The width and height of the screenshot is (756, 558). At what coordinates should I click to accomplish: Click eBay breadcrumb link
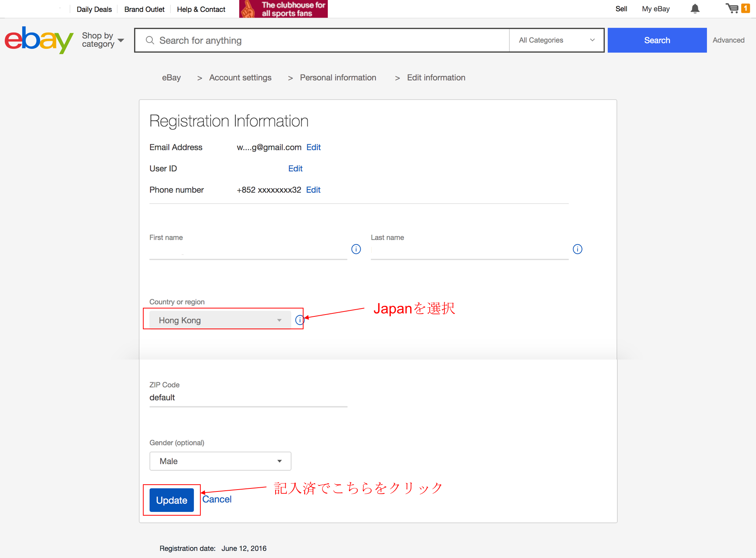(x=172, y=77)
